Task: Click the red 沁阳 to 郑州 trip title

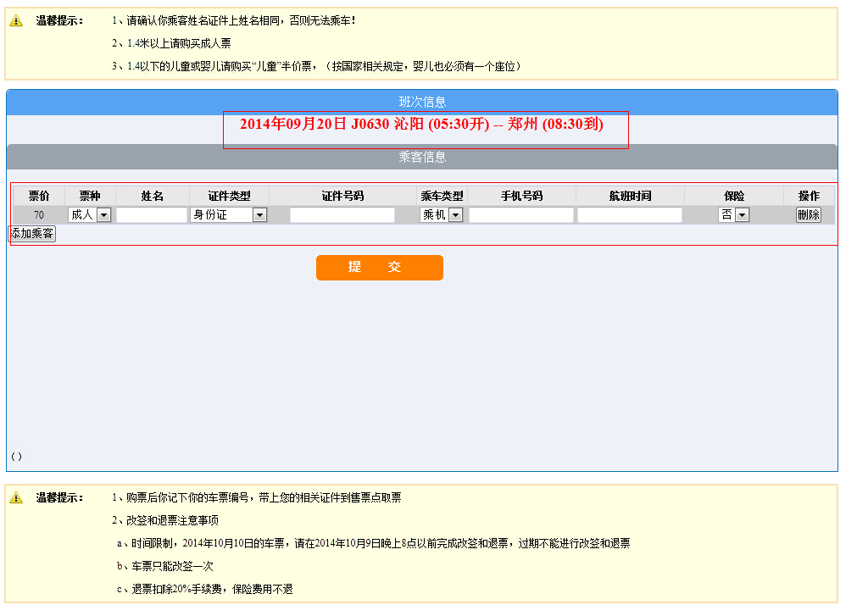Action: click(x=421, y=125)
